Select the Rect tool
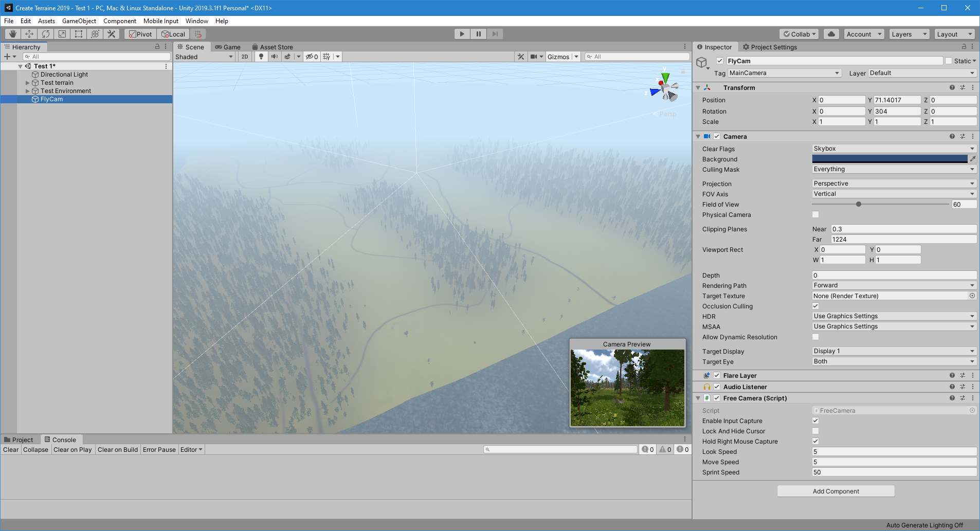This screenshot has height=531, width=980. pos(79,34)
